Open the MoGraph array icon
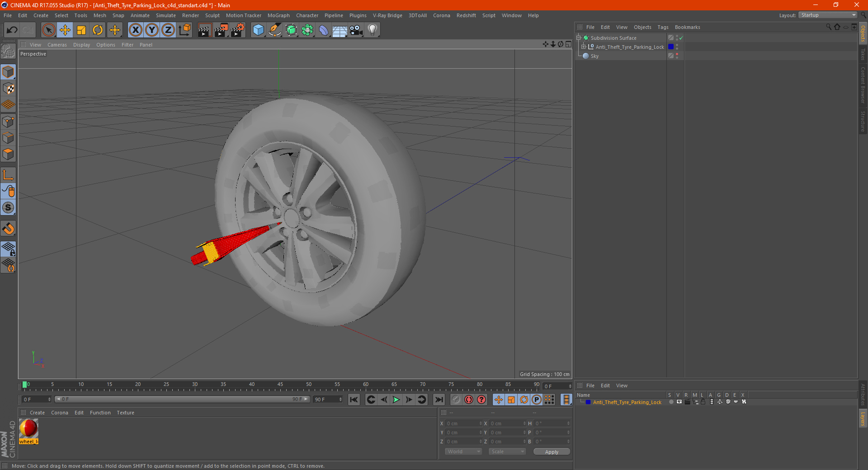 [307, 30]
